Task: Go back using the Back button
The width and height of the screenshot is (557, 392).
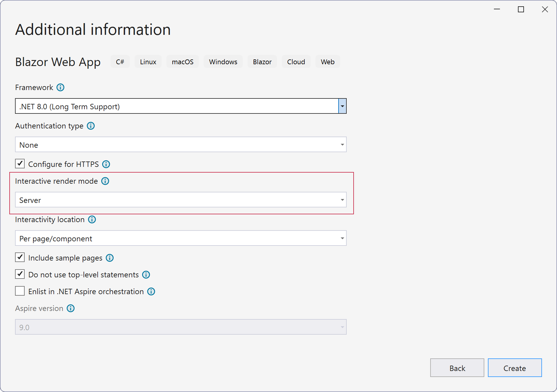Action: tap(457, 368)
